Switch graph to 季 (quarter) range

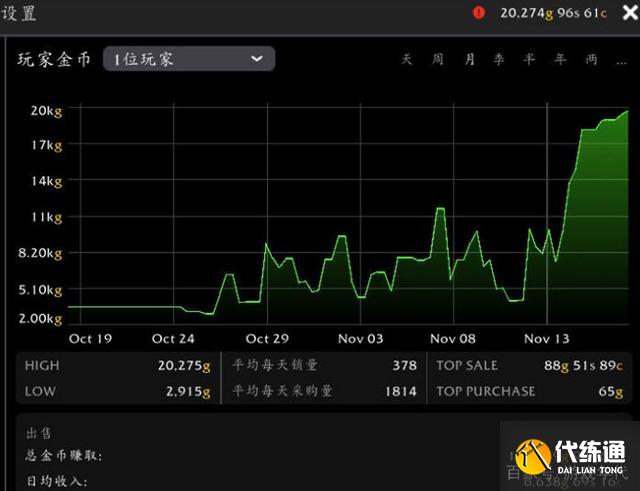[499, 60]
